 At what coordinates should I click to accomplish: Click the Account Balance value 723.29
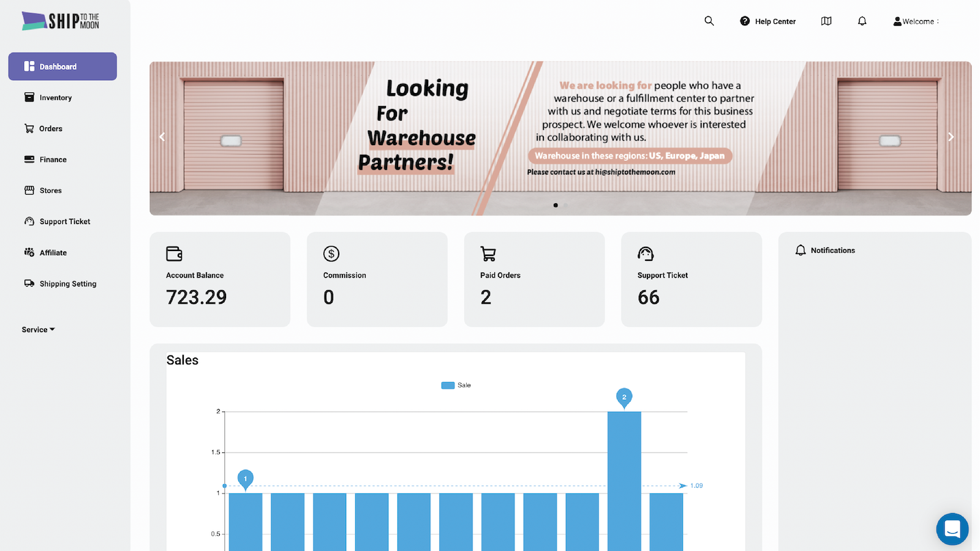197,298
